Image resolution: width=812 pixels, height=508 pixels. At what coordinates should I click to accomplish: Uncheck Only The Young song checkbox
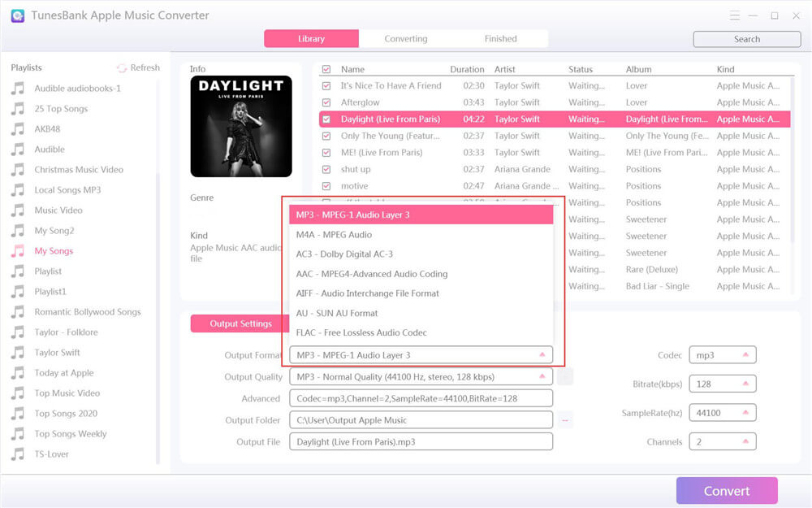[326, 136]
